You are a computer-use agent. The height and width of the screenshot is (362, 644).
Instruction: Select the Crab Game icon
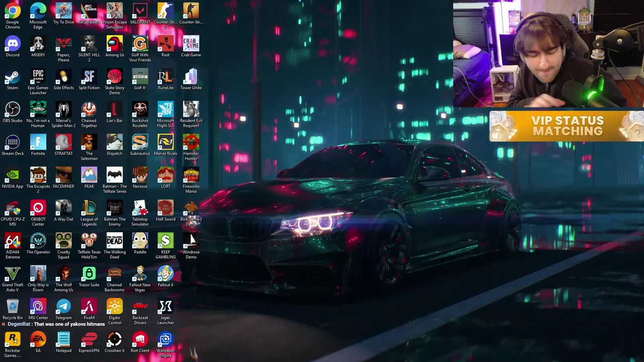(191, 46)
